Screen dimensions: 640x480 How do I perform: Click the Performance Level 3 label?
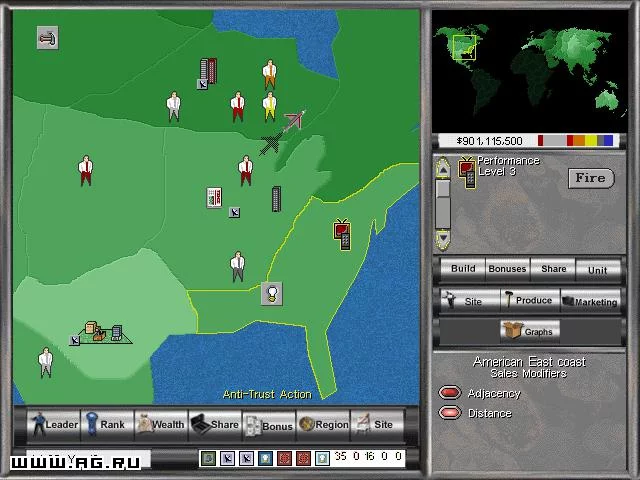pos(509,166)
